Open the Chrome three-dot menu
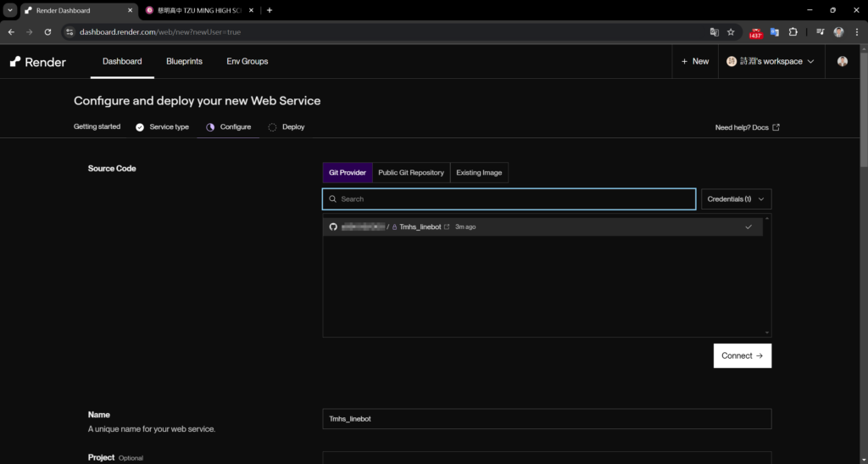This screenshot has height=464, width=868. point(857,32)
